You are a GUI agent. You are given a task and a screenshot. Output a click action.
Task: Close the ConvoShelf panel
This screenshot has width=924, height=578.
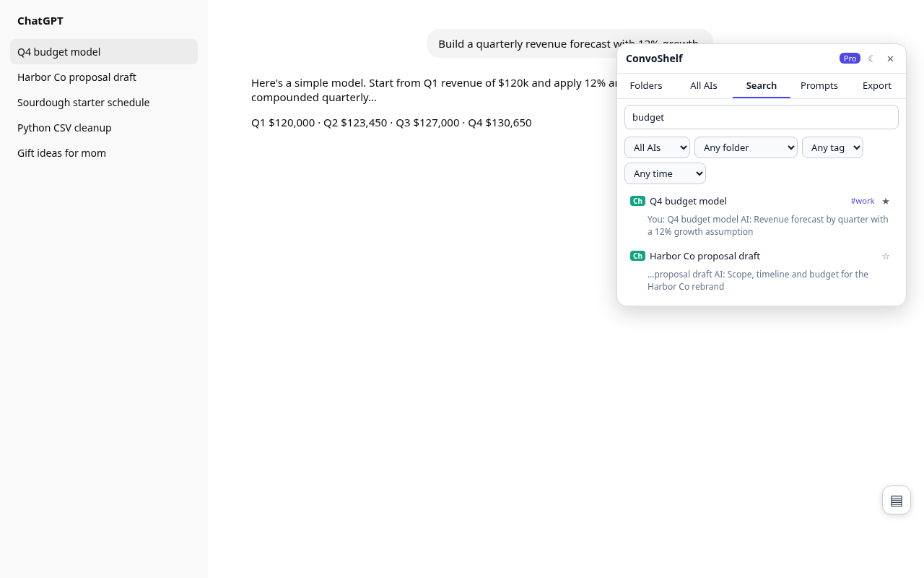pyautogui.click(x=890, y=59)
